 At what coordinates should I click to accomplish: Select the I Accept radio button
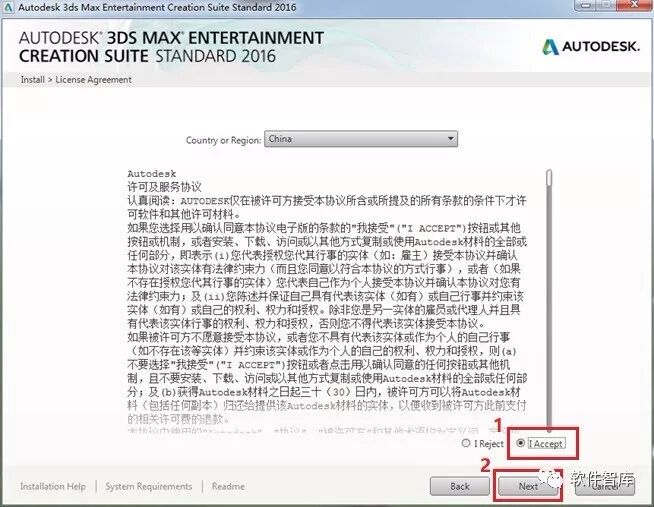coord(521,443)
